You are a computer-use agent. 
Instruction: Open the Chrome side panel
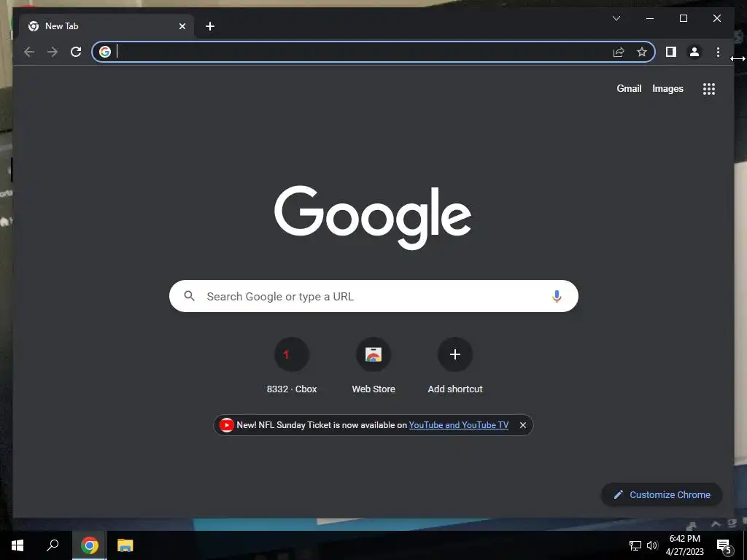671,52
